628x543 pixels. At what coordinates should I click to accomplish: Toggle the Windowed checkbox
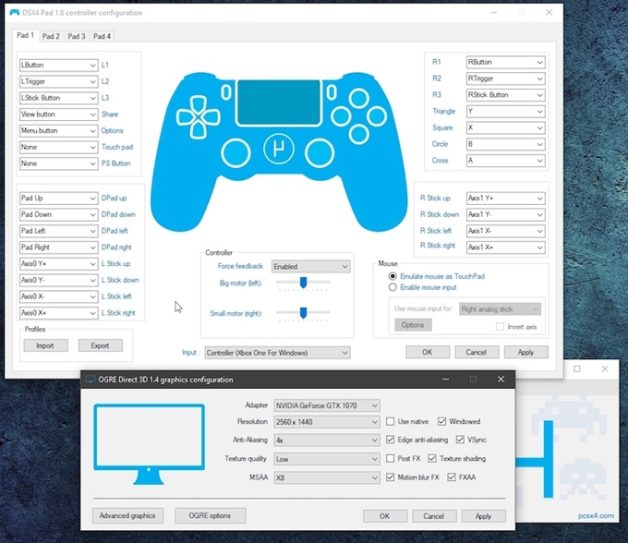pos(442,421)
